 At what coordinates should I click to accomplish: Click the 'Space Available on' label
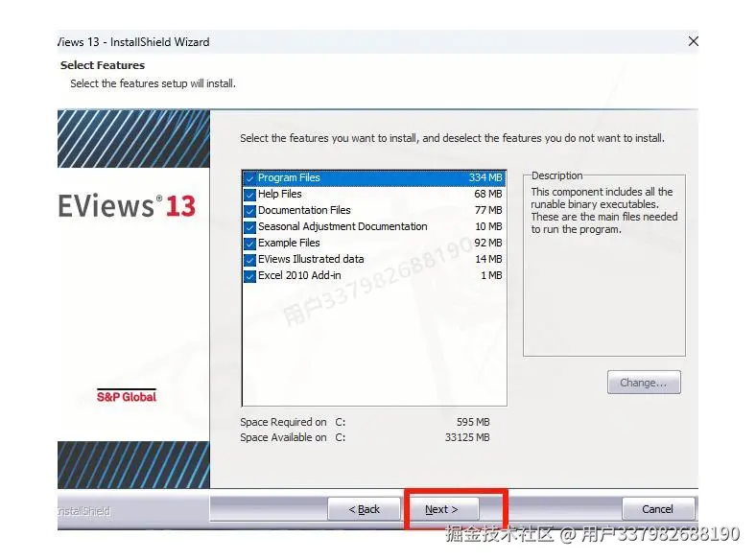tap(283, 437)
